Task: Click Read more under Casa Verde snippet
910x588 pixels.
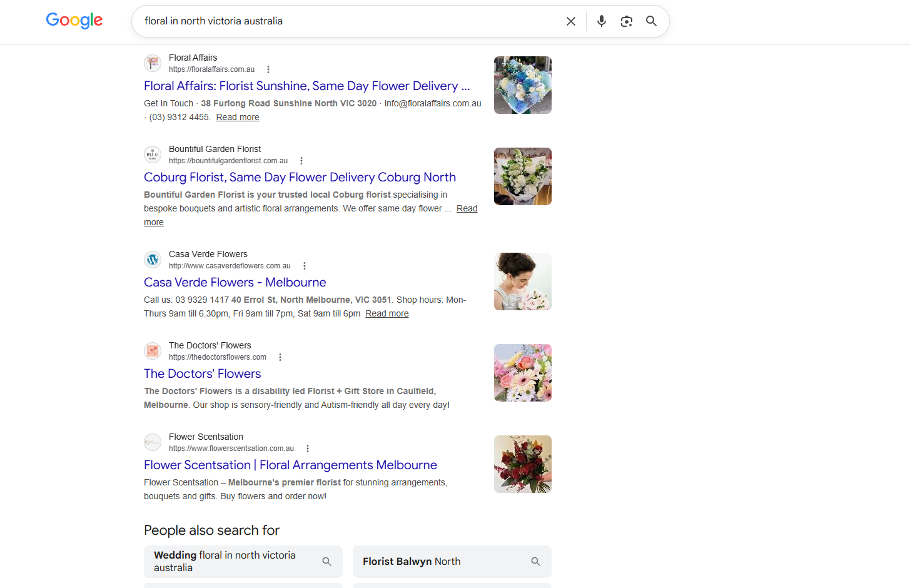Action: (387, 313)
